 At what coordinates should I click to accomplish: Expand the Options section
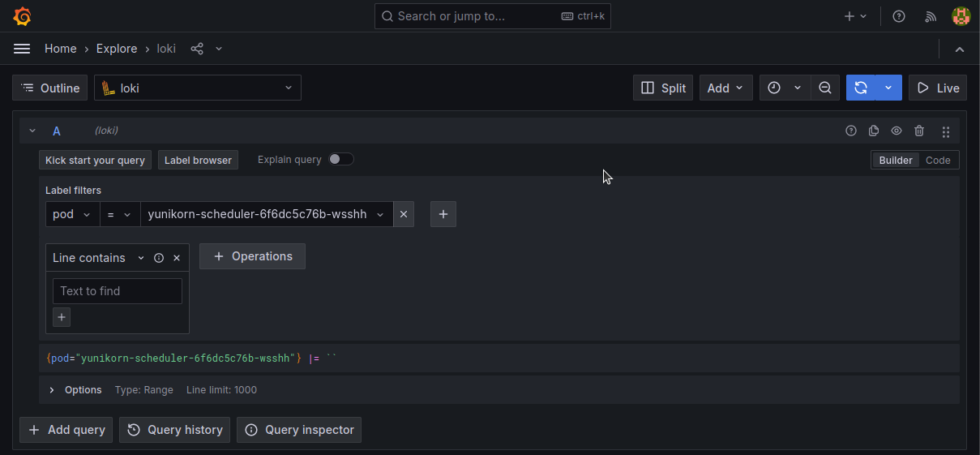point(52,390)
